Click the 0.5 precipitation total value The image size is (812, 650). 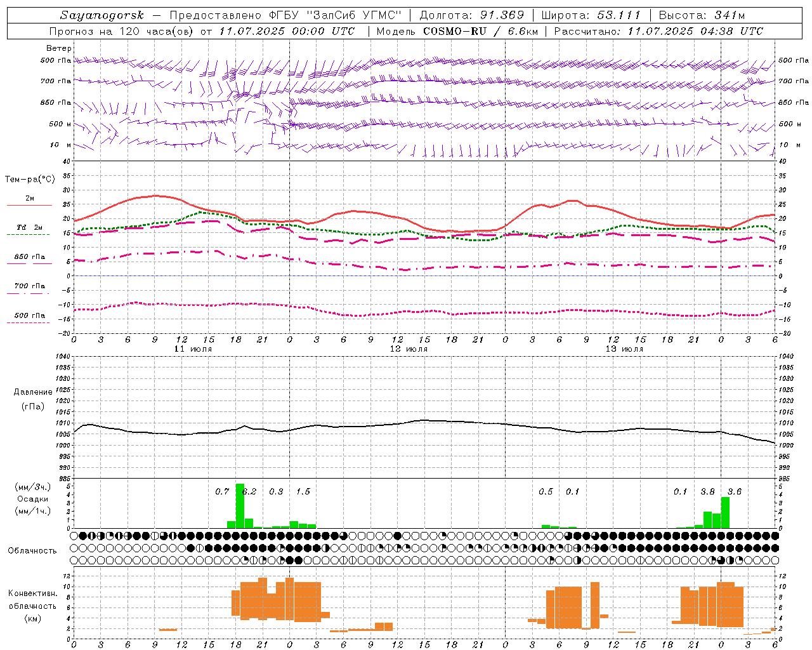point(546,492)
